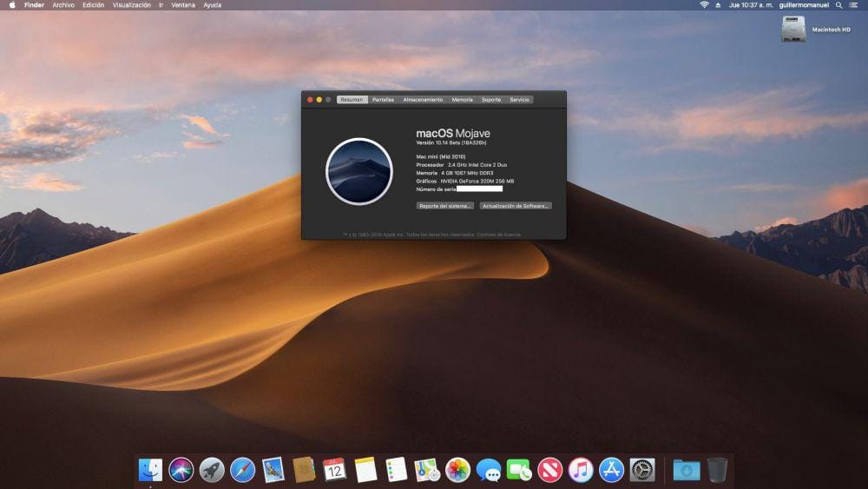
Task: Open the Apple menu
Action: coord(12,5)
